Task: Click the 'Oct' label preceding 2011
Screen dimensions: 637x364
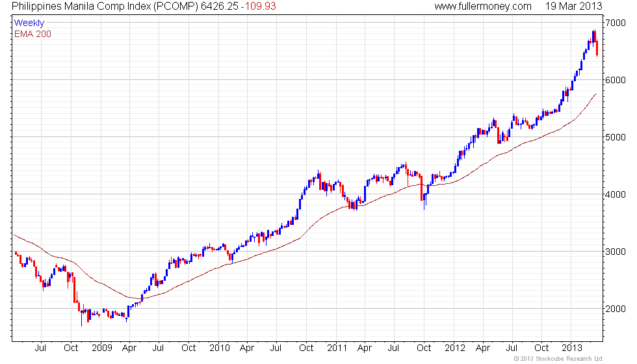Action: 306,348
